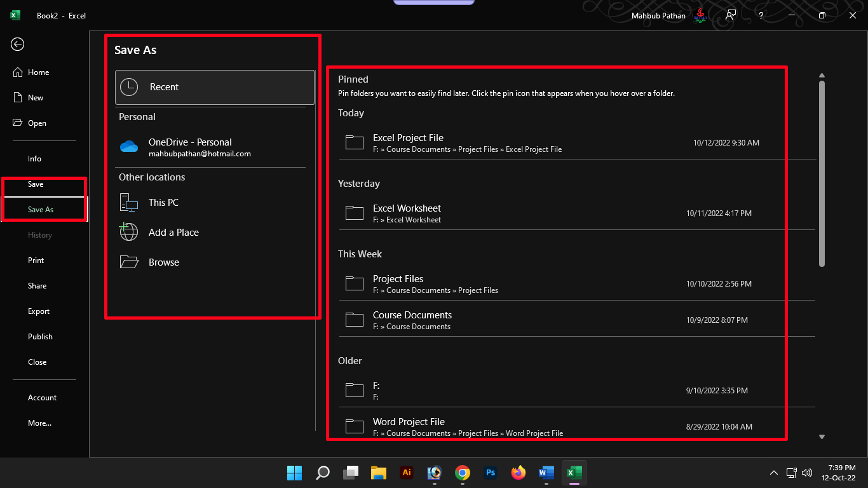Click the Recent clock icon

(x=129, y=87)
